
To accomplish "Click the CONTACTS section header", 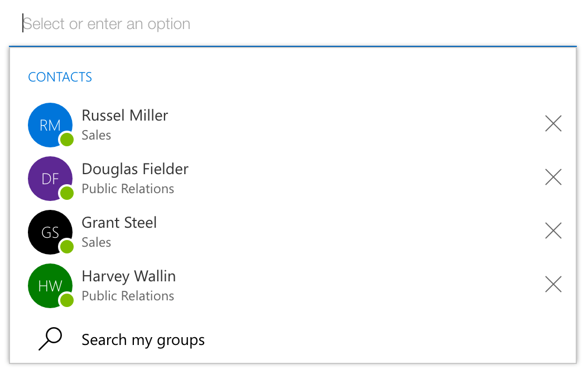I will tap(60, 77).
